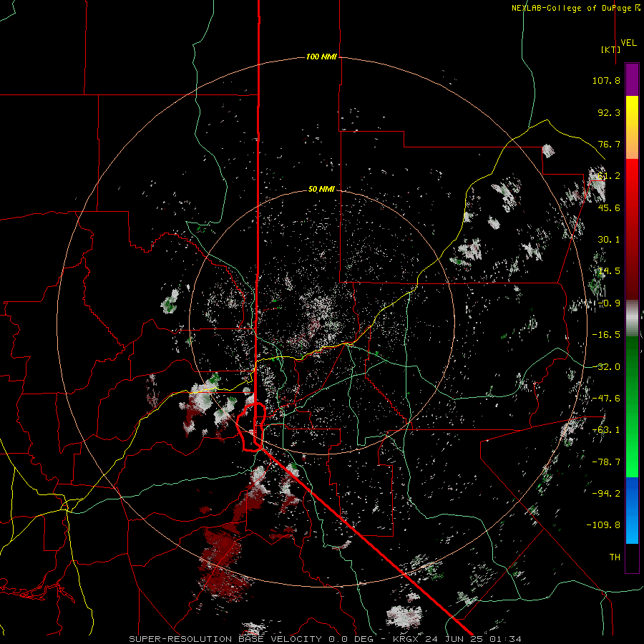This screenshot has width=644, height=644.
Task: Click the -32.0 velocity scale value
Action: 606,367
